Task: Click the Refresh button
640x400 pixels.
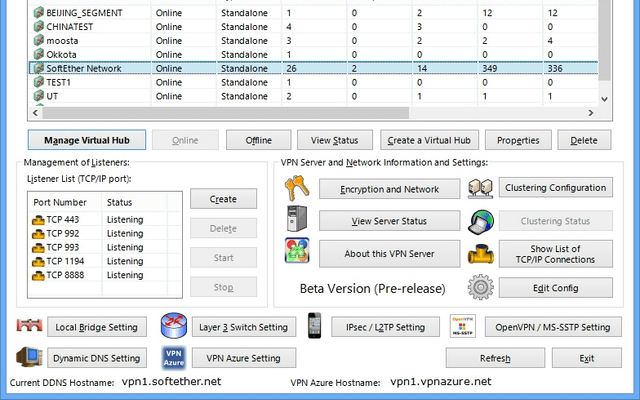Action: (495, 358)
